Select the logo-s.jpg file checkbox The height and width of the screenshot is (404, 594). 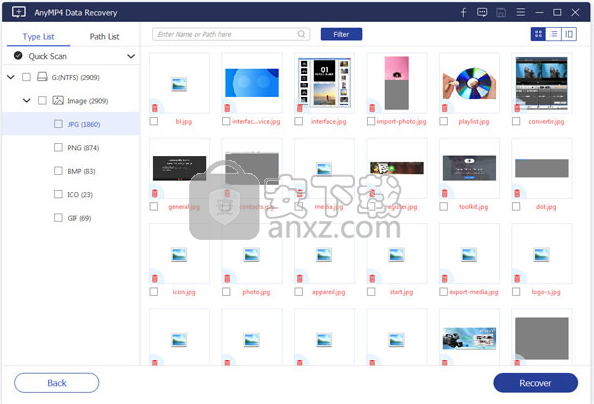tap(516, 292)
